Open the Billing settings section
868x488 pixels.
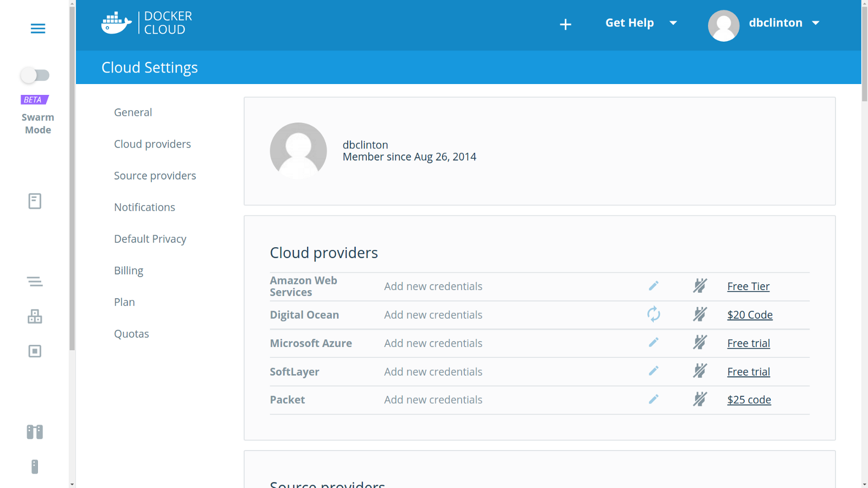pyautogui.click(x=129, y=271)
